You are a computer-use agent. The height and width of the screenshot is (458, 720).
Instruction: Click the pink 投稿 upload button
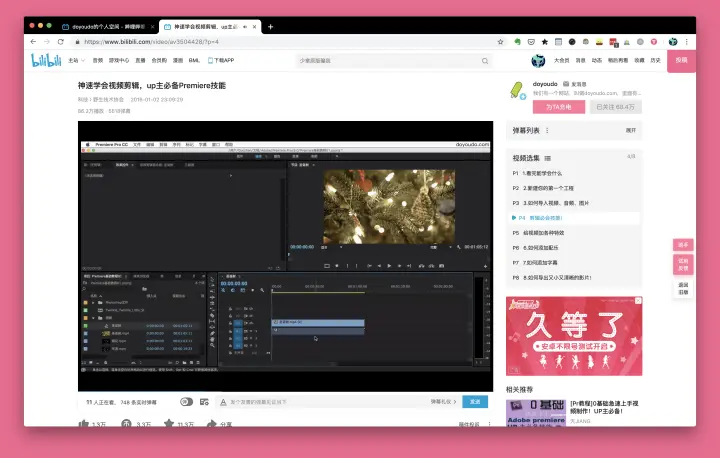[681, 61]
